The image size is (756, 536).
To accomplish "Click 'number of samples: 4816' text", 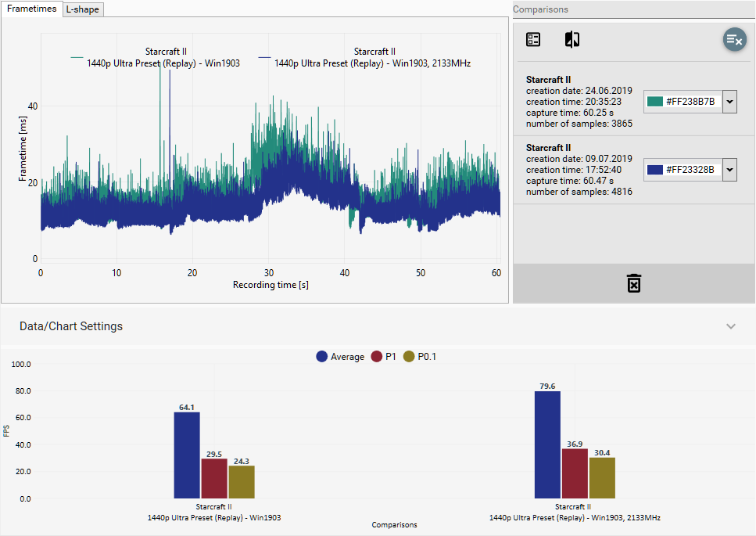I will 579,192.
